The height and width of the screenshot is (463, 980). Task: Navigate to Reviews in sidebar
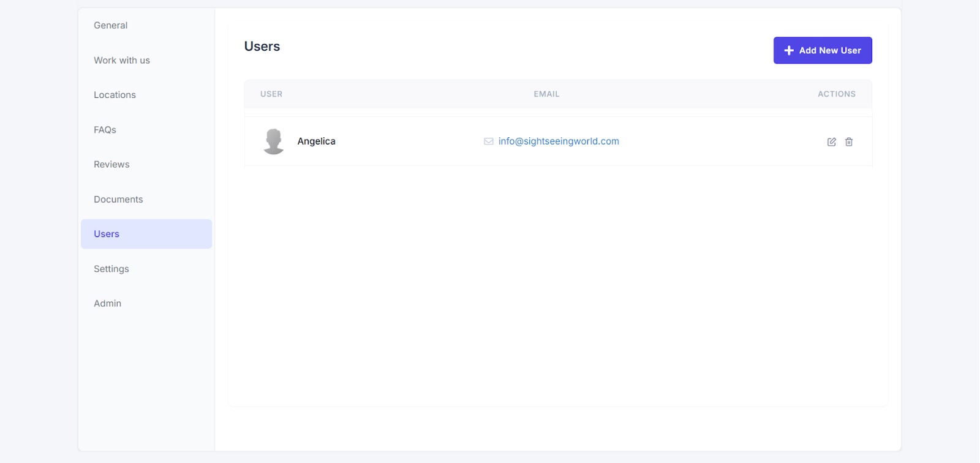click(x=111, y=165)
